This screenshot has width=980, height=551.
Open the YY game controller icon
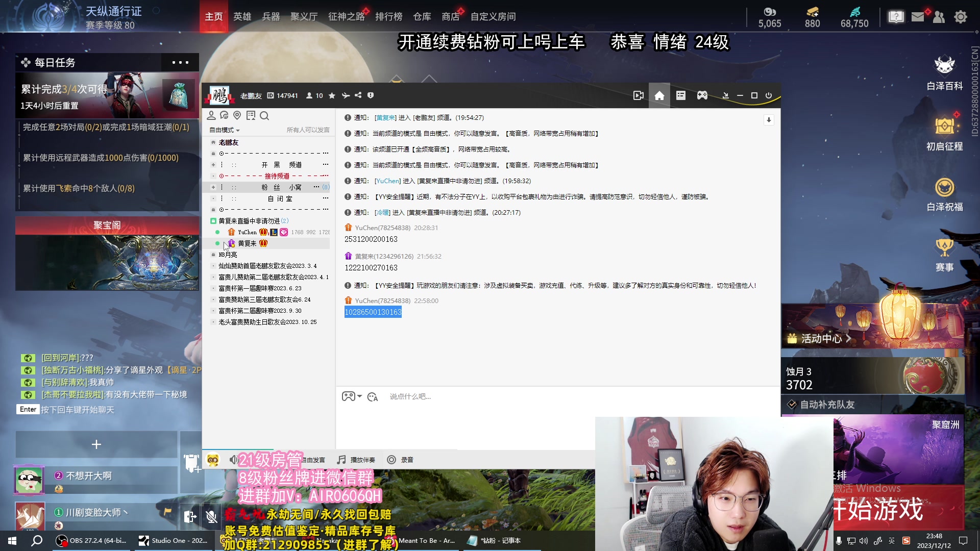point(702,95)
